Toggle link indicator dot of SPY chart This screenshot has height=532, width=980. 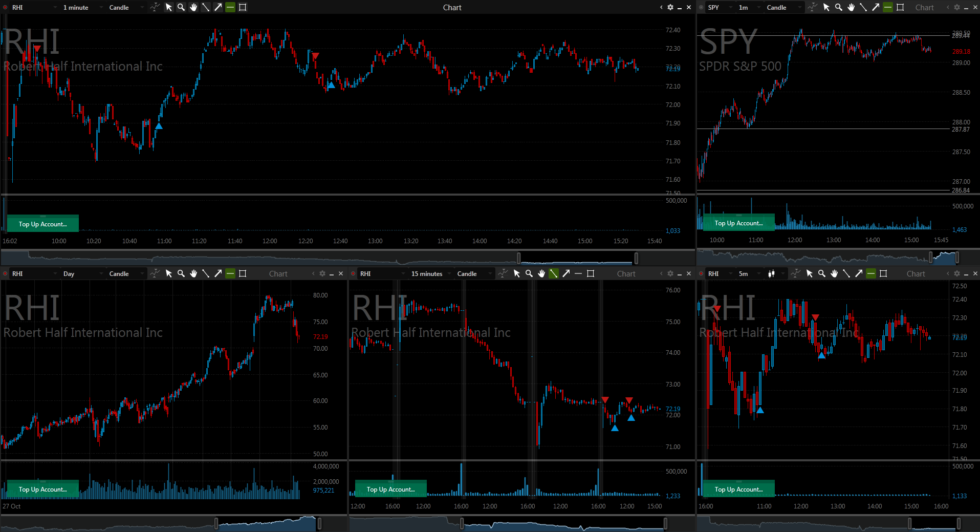(x=701, y=7)
